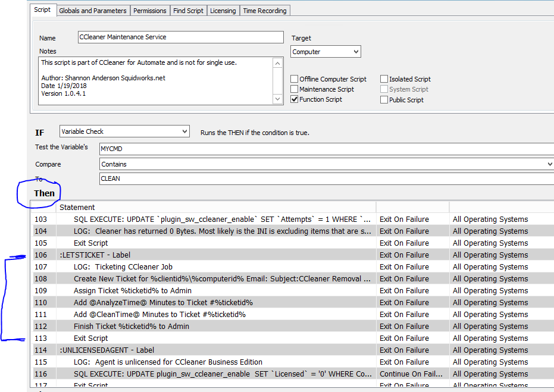Enable the Isolated Script checkbox
Screen dimensions: 554x392
click(x=384, y=79)
